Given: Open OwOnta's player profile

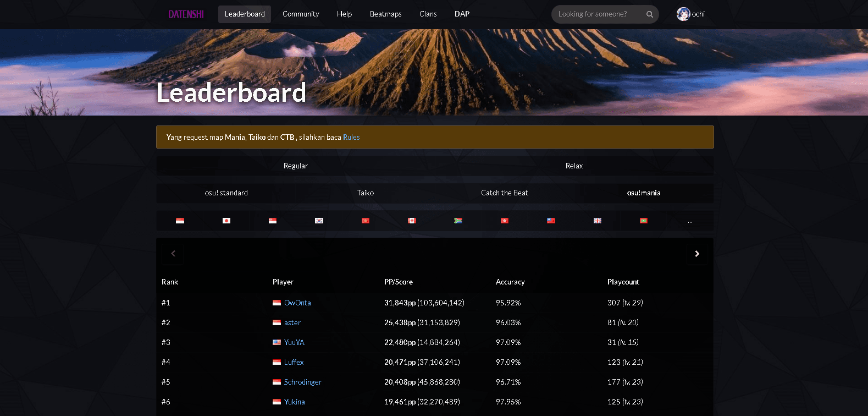Looking at the screenshot, I should tap(297, 303).
